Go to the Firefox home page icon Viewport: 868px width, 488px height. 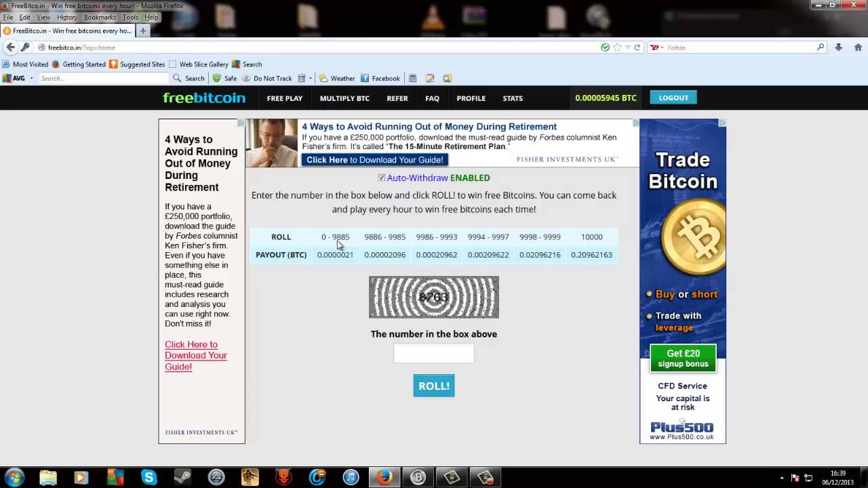point(858,47)
